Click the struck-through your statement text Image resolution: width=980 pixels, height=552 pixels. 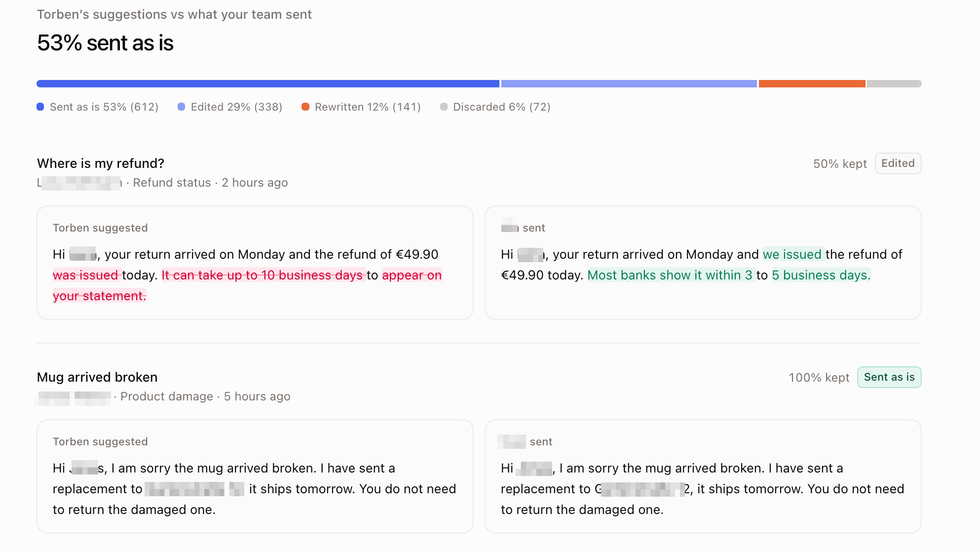click(x=99, y=296)
